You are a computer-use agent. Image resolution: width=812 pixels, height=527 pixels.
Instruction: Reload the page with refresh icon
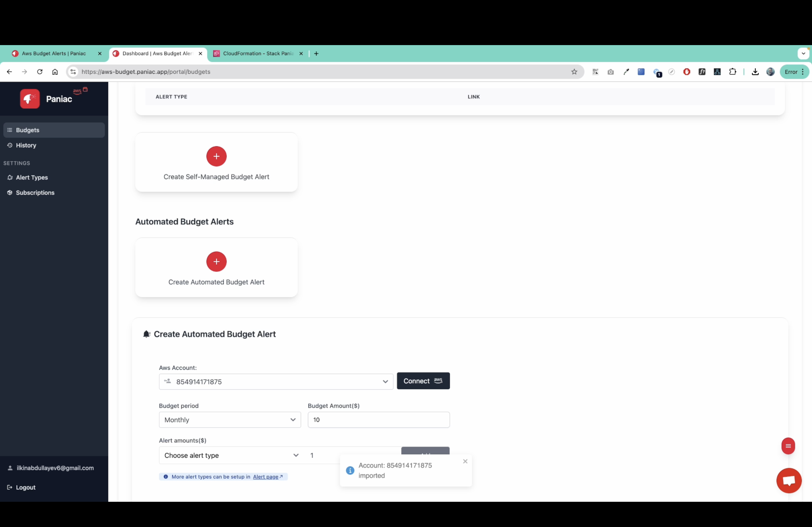coord(39,72)
